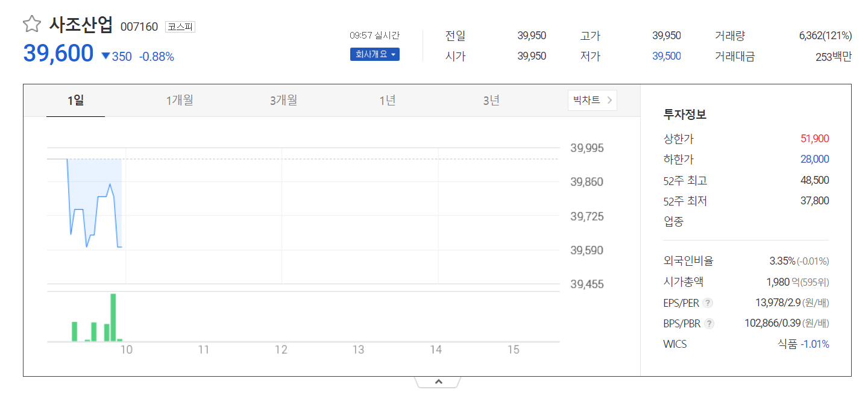Click the -0.88% change rate
Viewport: 868px width, 393px height.
coord(157,57)
